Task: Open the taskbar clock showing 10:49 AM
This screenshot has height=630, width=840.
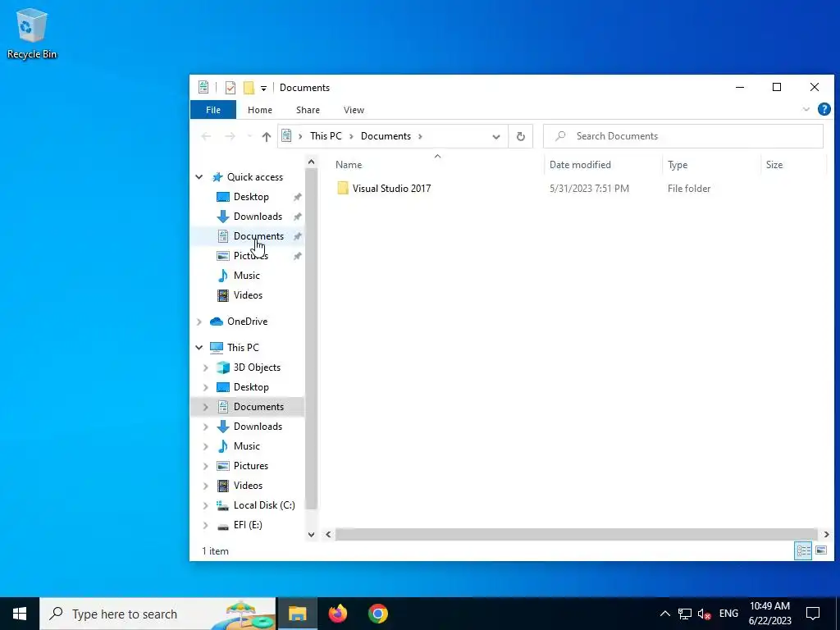Action: click(769, 614)
